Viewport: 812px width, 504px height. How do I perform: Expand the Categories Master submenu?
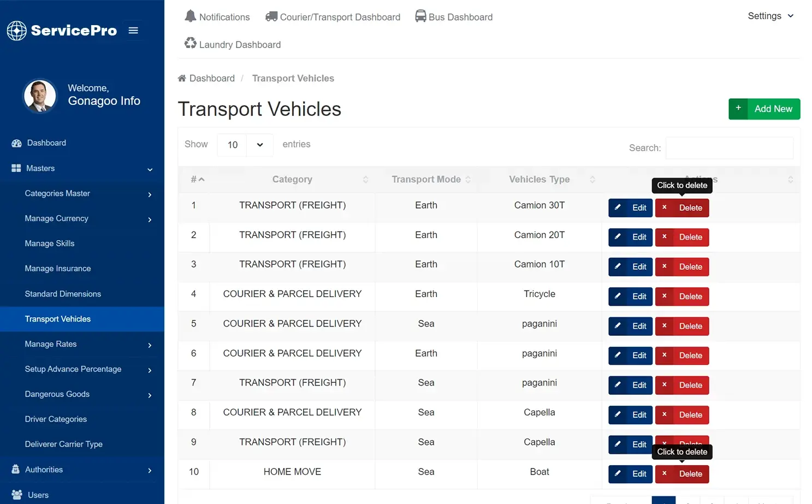pyautogui.click(x=57, y=193)
